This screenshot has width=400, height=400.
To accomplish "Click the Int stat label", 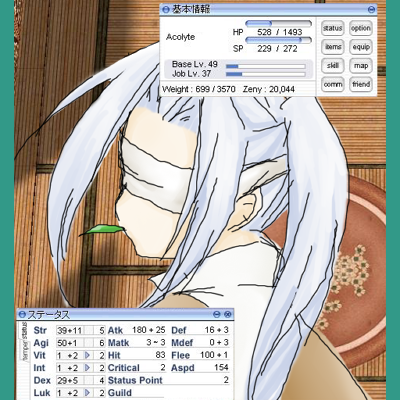I will point(39,368).
